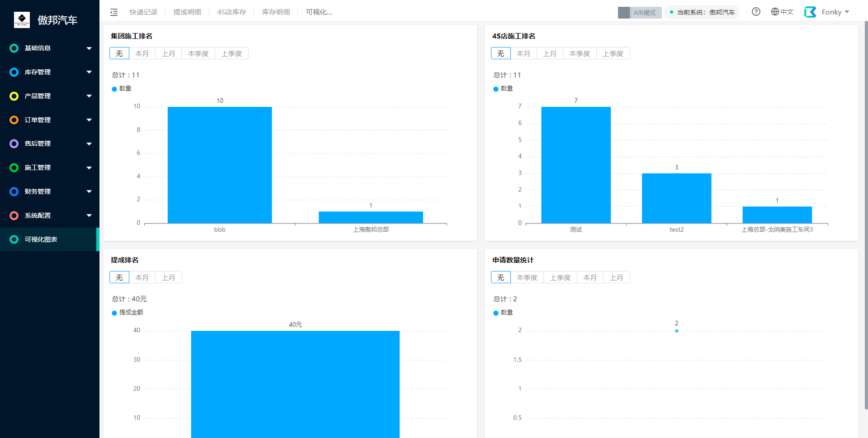Click the data point labeled 2
Image resolution: width=868 pixels, height=438 pixels.
tap(677, 331)
